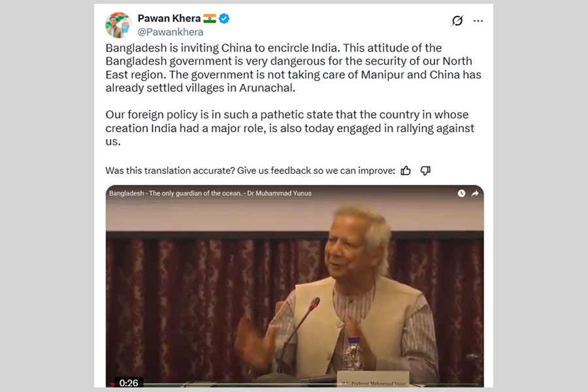Seek using the video progress bar
The width and height of the screenshot is (588, 392).
[295, 385]
